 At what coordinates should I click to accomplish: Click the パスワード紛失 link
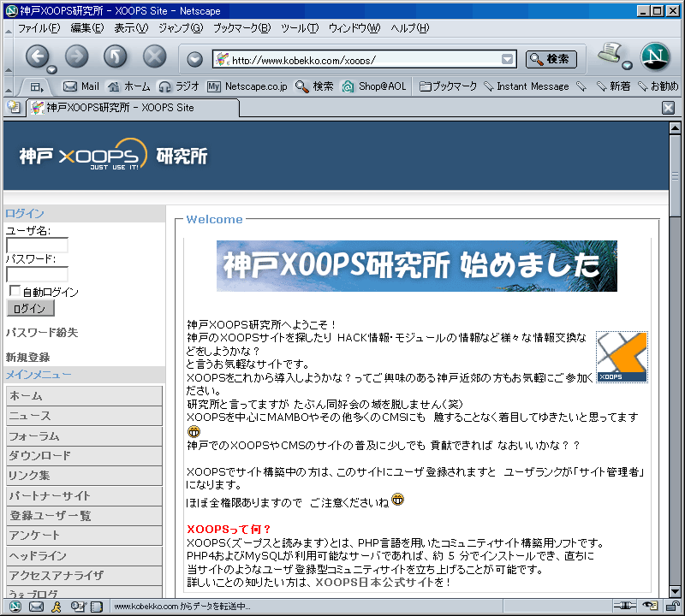click(x=42, y=333)
